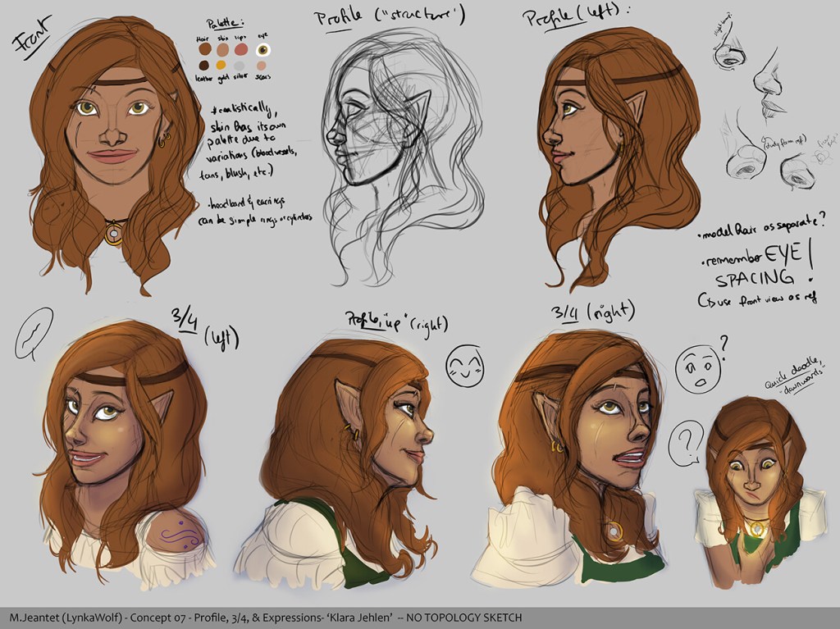The width and height of the screenshot is (840, 629).
Task: Click the question mark speech bubble
Action: coord(687,444)
